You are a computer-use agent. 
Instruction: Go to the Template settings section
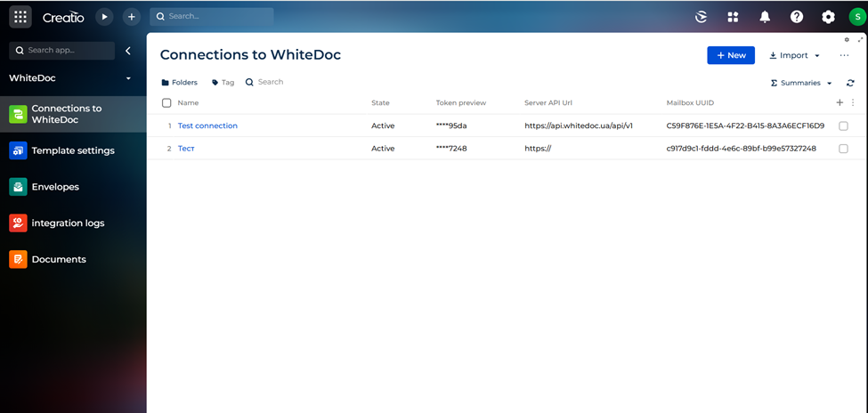click(73, 150)
